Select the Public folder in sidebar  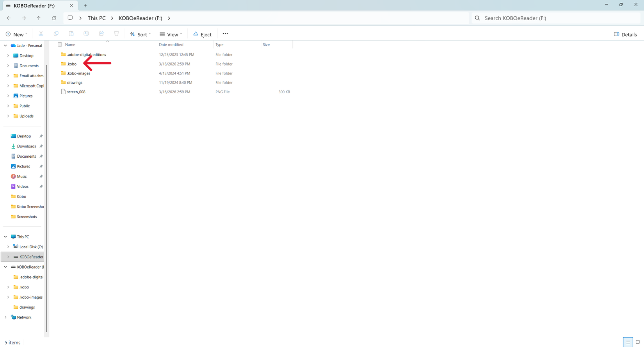pos(21,106)
